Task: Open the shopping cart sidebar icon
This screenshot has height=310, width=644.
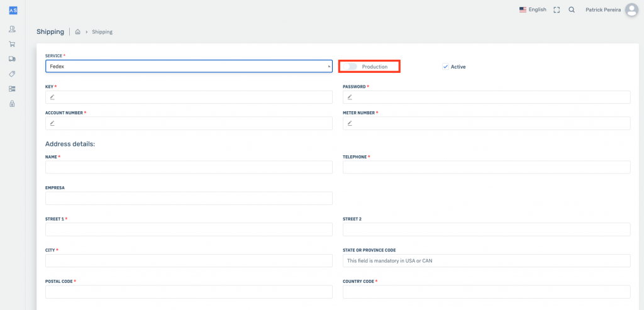Action: [x=12, y=44]
